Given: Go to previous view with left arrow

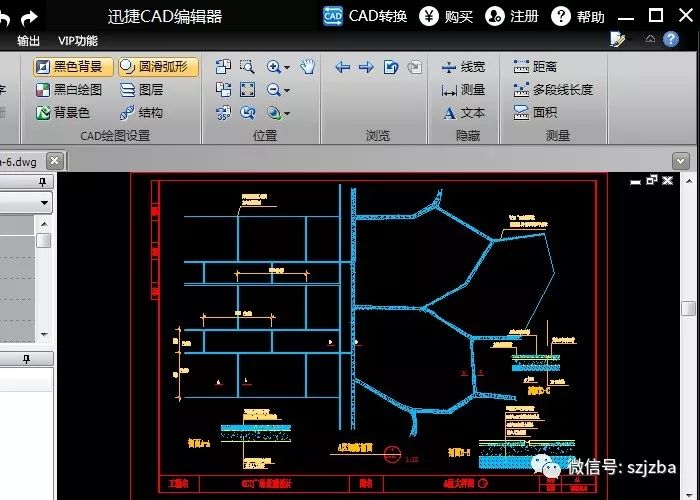Looking at the screenshot, I should click(x=342, y=67).
